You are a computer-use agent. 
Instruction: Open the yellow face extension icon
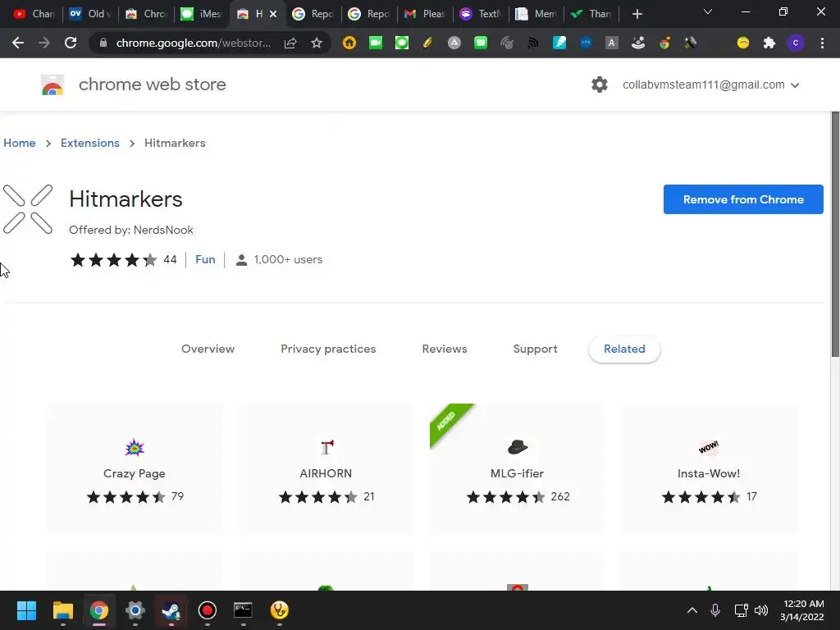pyautogui.click(x=743, y=43)
